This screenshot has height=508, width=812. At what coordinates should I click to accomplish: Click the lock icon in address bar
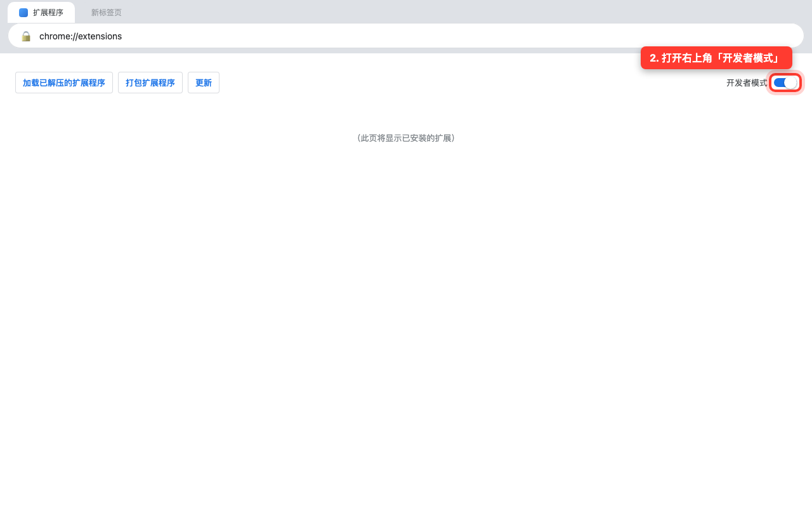click(26, 36)
